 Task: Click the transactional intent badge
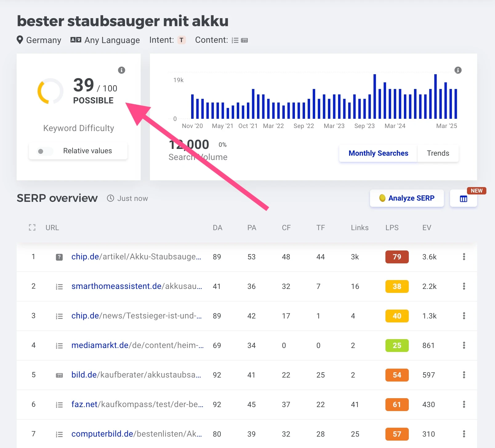click(x=182, y=40)
